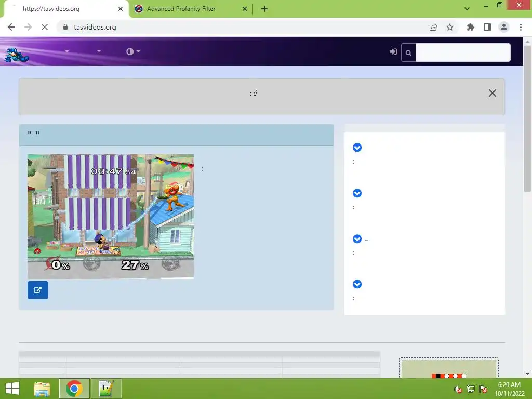Open the Windows Start menu

point(12,389)
